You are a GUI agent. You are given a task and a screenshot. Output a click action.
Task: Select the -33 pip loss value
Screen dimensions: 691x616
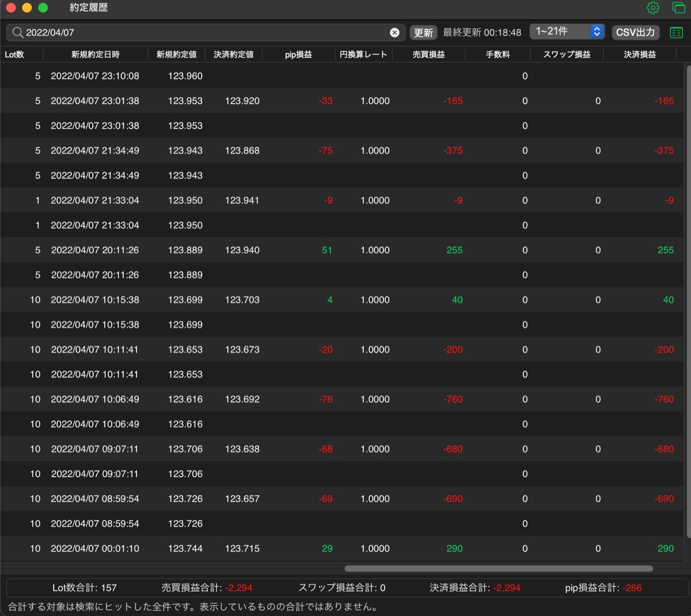click(x=326, y=101)
